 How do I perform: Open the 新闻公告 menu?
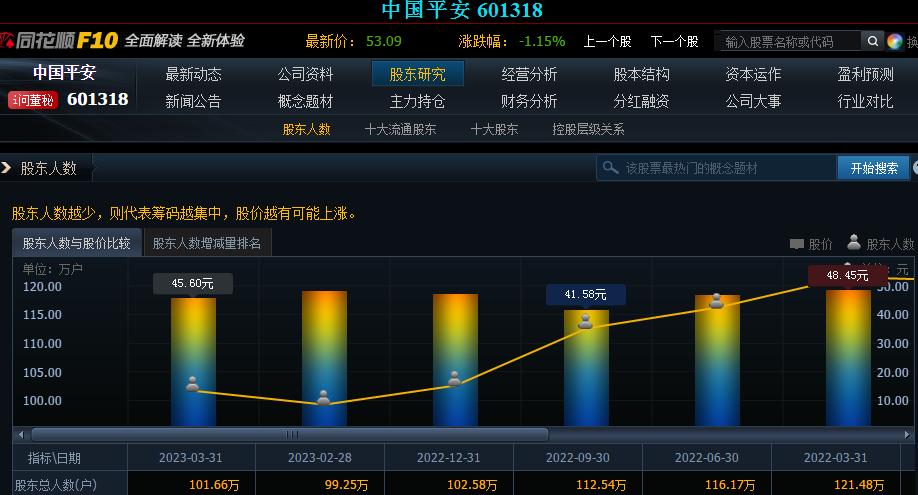click(x=193, y=101)
